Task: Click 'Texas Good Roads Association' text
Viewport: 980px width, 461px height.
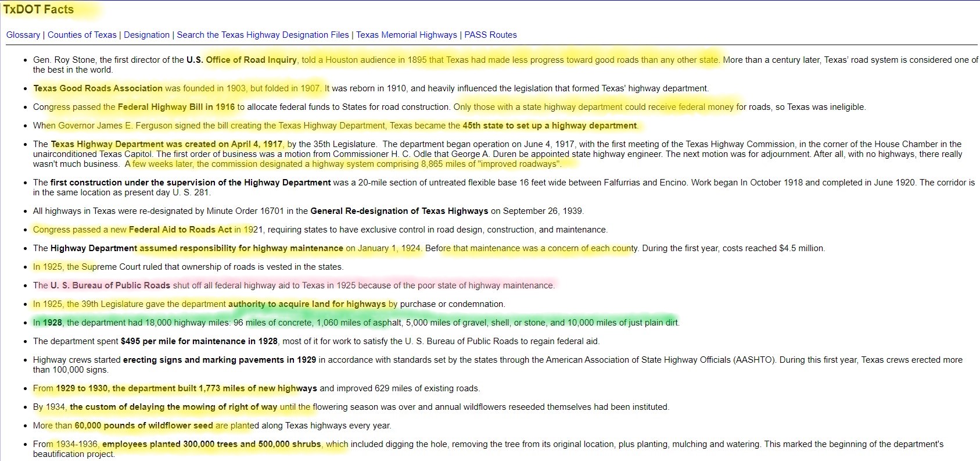Action: (98, 88)
